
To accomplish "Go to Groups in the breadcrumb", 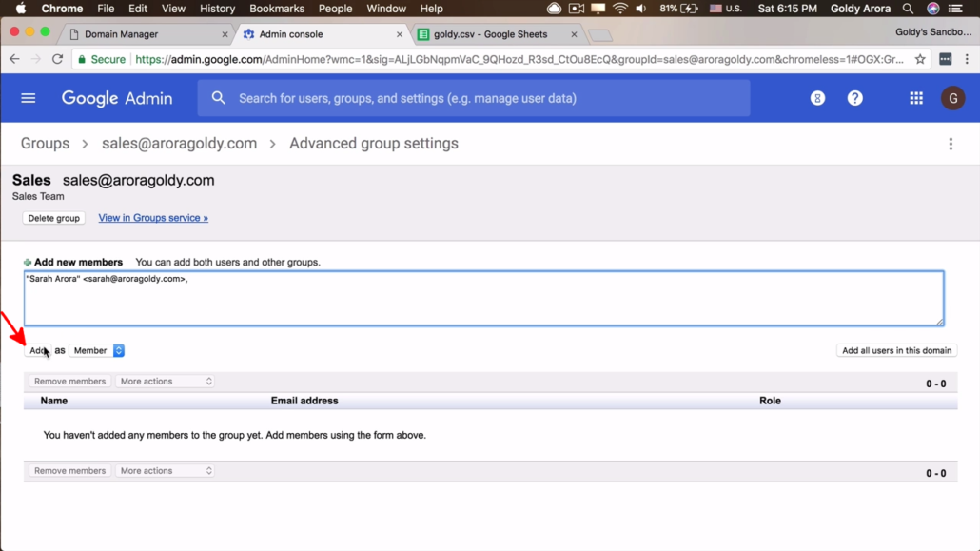I will [45, 144].
